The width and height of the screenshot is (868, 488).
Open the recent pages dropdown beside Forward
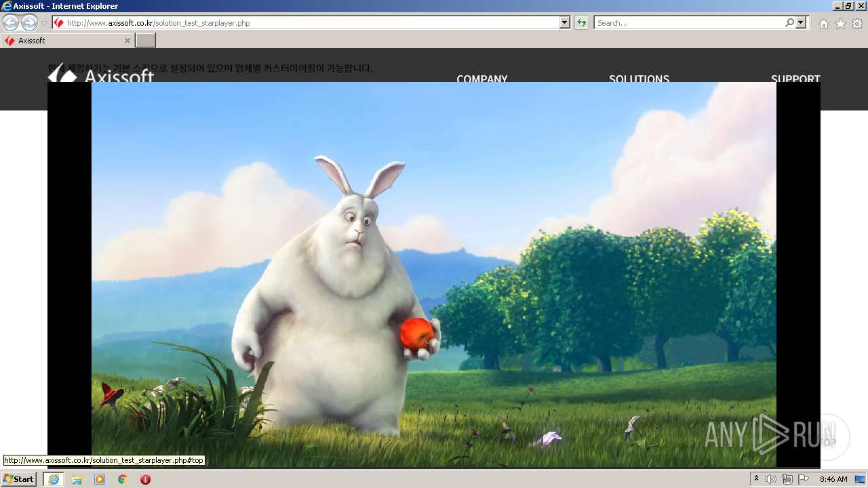pos(44,23)
